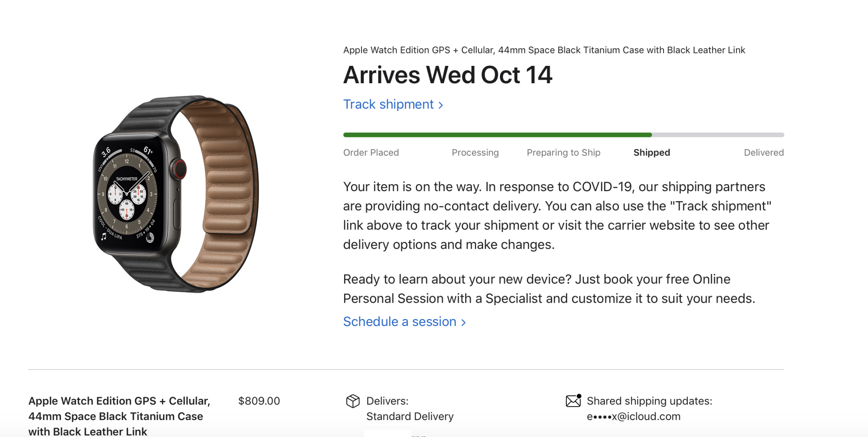Click the masked iCloud email address
The height and width of the screenshot is (437, 868).
click(633, 417)
